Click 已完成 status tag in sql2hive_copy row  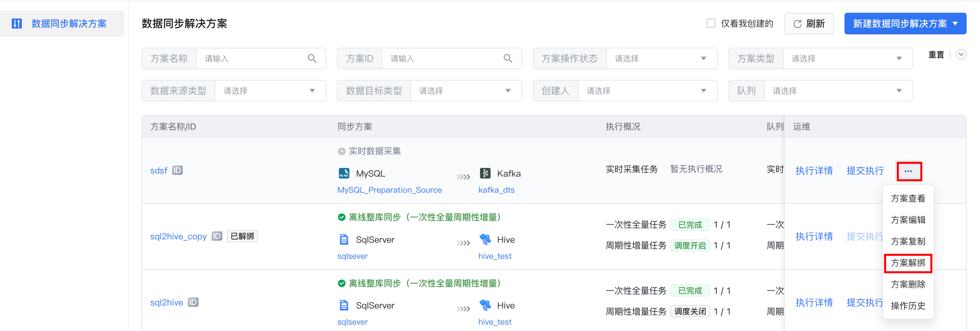(690, 225)
